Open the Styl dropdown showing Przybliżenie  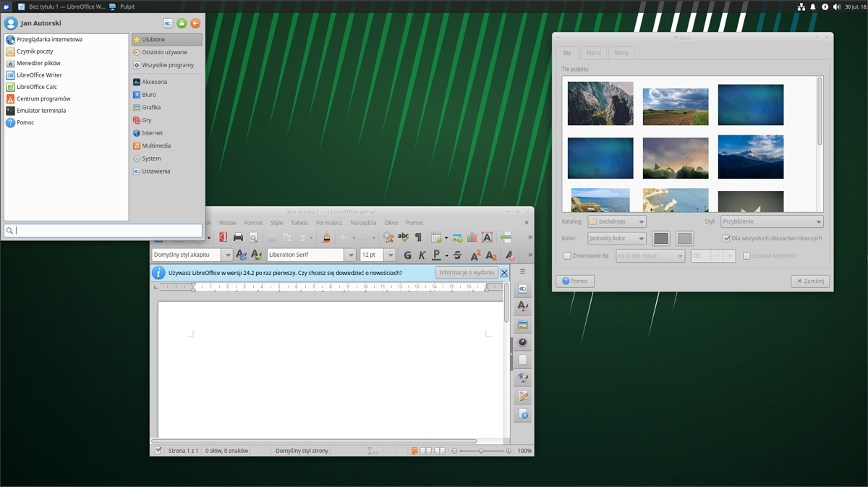(771, 221)
